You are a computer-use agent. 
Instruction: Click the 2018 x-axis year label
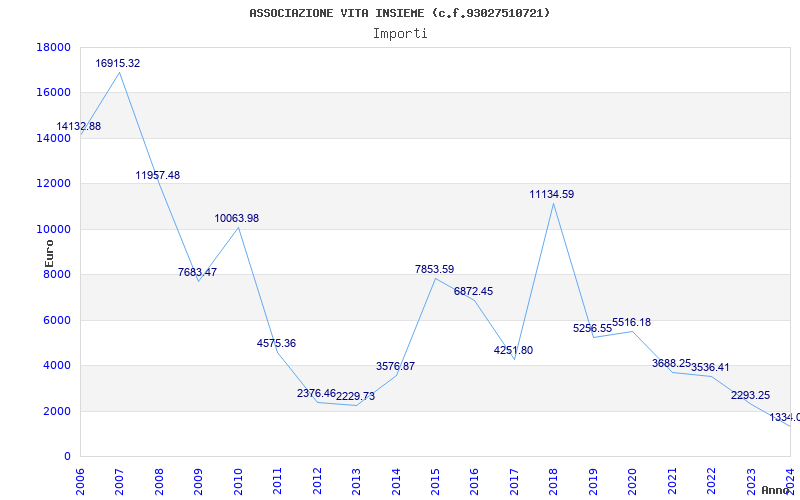pyautogui.click(x=553, y=481)
